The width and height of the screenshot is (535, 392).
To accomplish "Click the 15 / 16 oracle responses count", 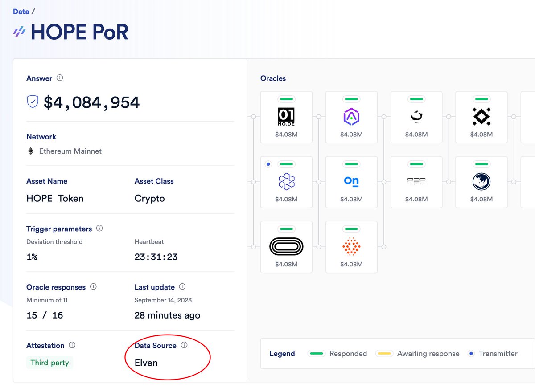I will (x=45, y=315).
